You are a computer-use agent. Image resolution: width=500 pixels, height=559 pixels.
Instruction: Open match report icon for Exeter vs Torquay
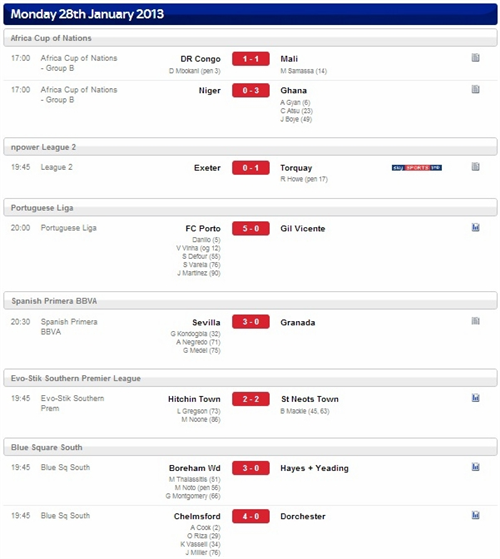(475, 166)
